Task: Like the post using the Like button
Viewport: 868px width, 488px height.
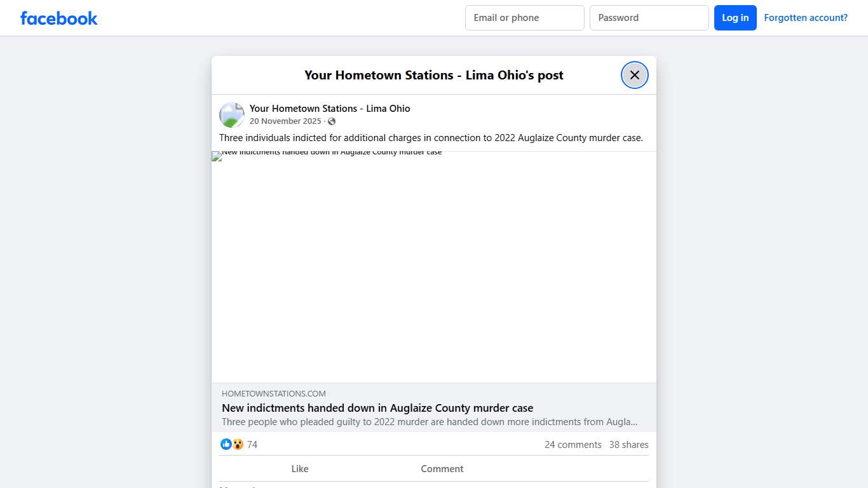Action: coord(299,469)
